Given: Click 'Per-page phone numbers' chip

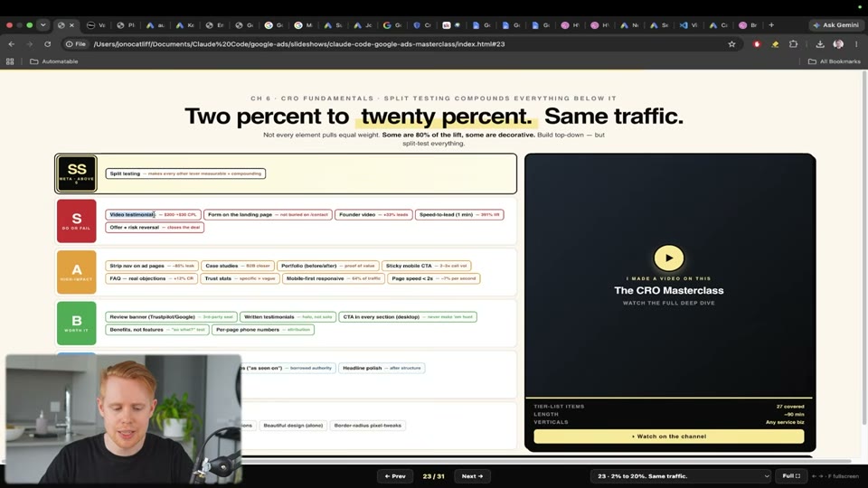Looking at the screenshot, I should click(x=263, y=329).
